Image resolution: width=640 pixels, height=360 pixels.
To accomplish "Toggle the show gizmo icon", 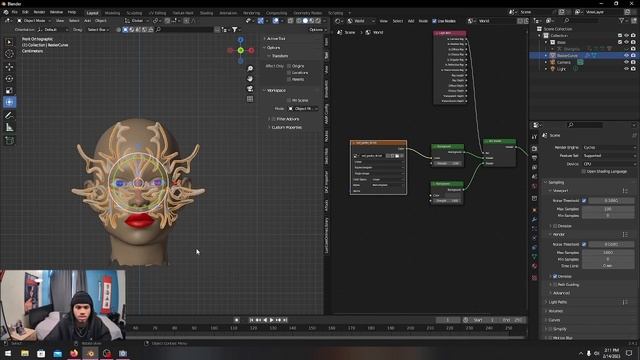I will [x=260, y=20].
